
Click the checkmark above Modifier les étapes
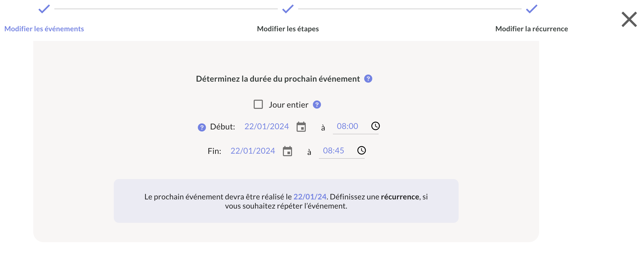[288, 9]
